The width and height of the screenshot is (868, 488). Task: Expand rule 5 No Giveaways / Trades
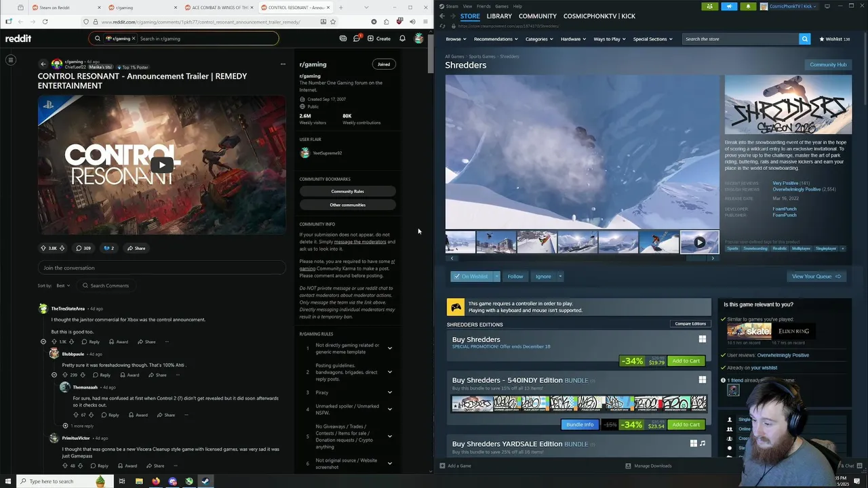(x=389, y=436)
